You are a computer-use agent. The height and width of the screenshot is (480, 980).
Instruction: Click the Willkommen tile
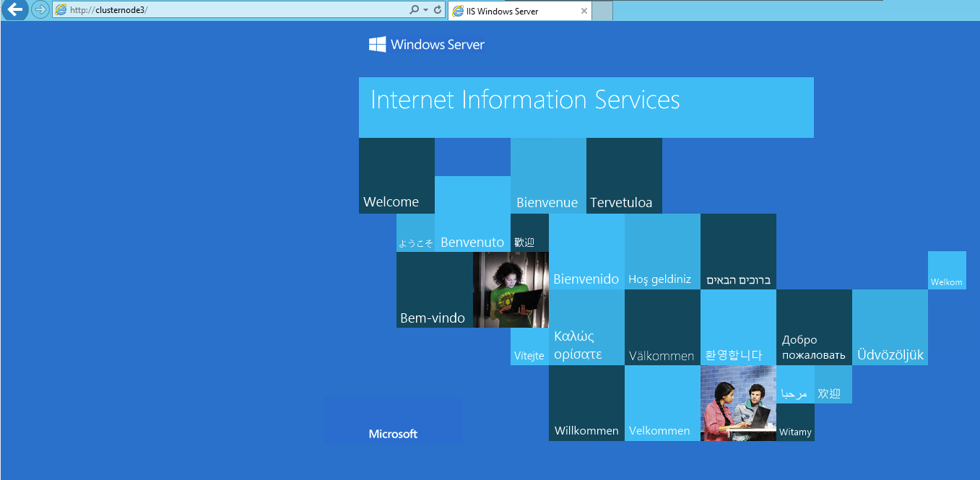pos(586,403)
